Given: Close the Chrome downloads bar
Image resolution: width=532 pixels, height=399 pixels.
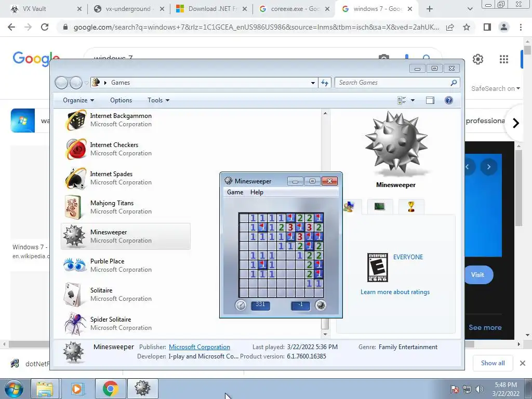Looking at the screenshot, I should [x=523, y=363].
